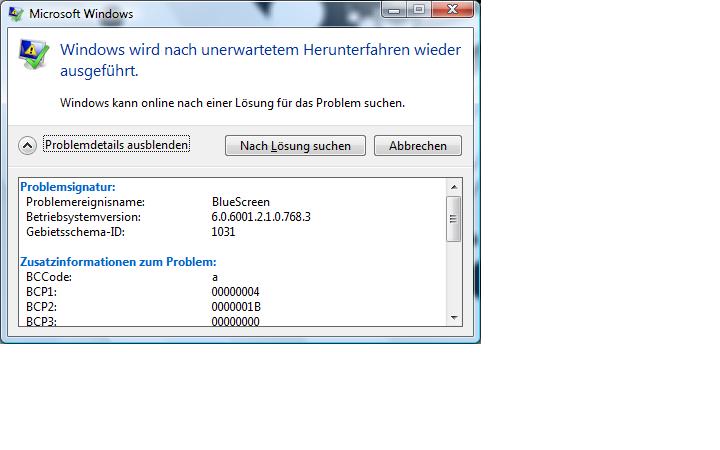Select the BCCode value 'a'
The width and height of the screenshot is (720, 450).
point(214,277)
